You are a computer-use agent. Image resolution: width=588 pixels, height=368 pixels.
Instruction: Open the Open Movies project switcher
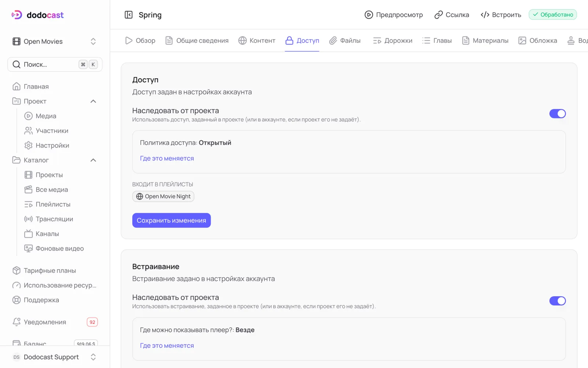pyautogui.click(x=55, y=42)
